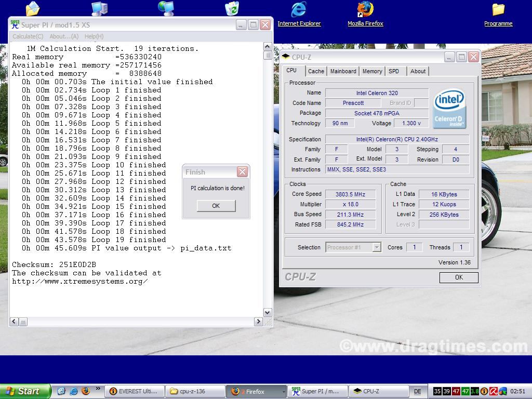Click the tray temperature reading 39

[446, 392]
